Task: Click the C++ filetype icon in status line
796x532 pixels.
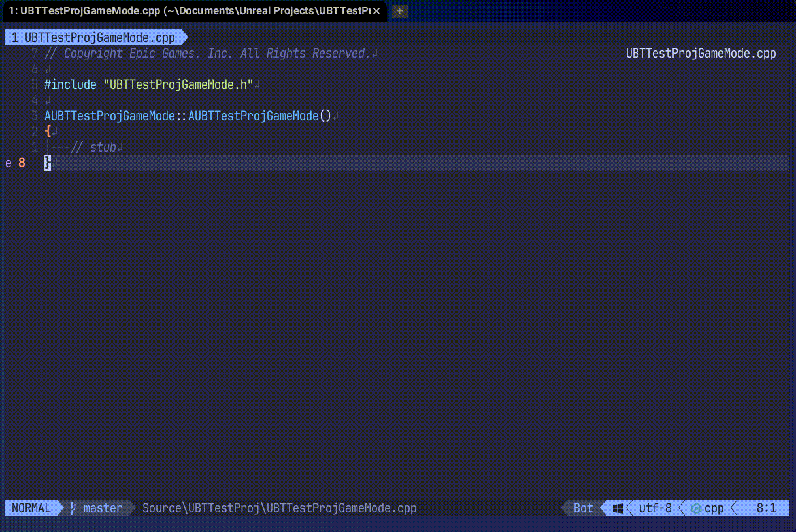Action: (697, 508)
